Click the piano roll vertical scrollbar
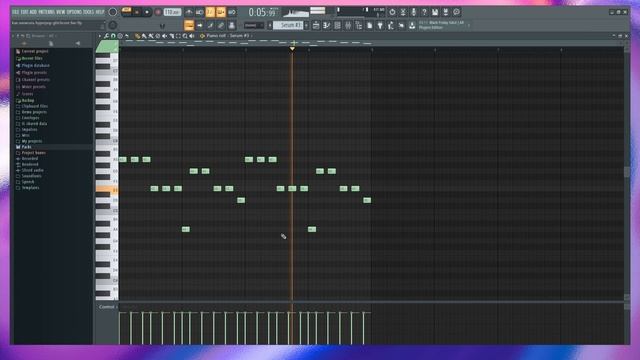 (x=627, y=171)
